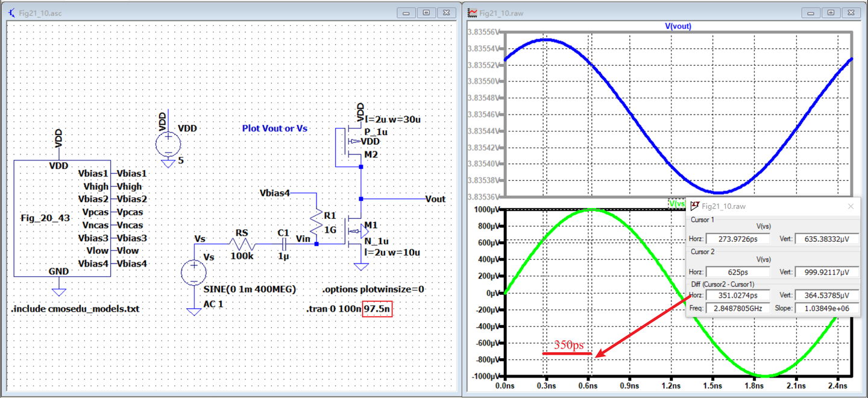Minimize the Fig21_10.raw plot window

tap(812, 13)
